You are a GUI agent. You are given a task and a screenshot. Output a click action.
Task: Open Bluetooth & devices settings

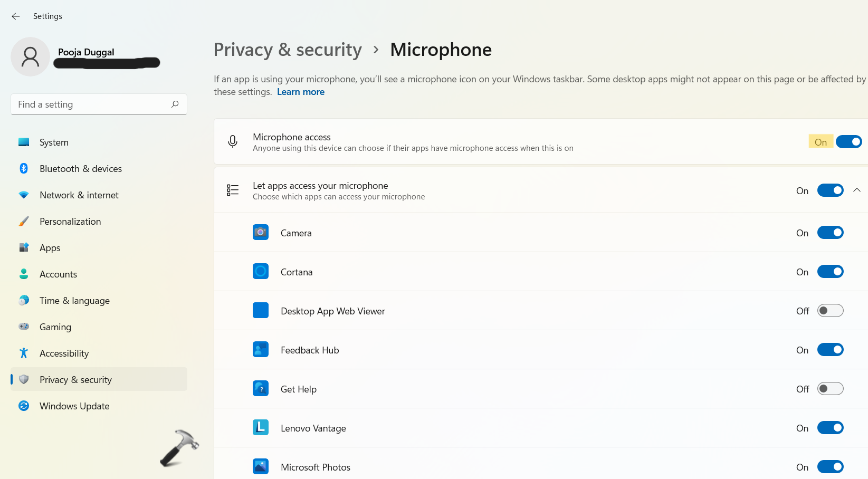[x=81, y=169]
